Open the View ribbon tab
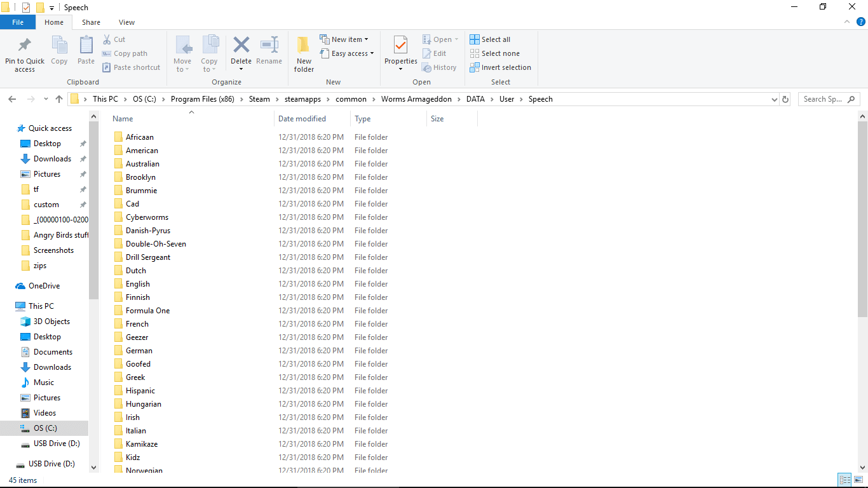This screenshot has width=868, height=488. (x=126, y=22)
